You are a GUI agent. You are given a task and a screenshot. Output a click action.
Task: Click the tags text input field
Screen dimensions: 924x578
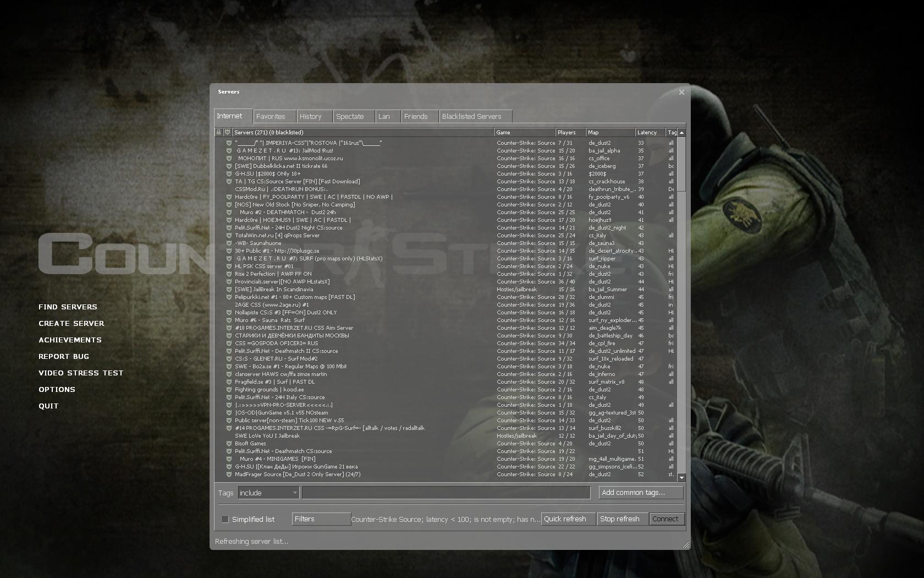point(446,493)
